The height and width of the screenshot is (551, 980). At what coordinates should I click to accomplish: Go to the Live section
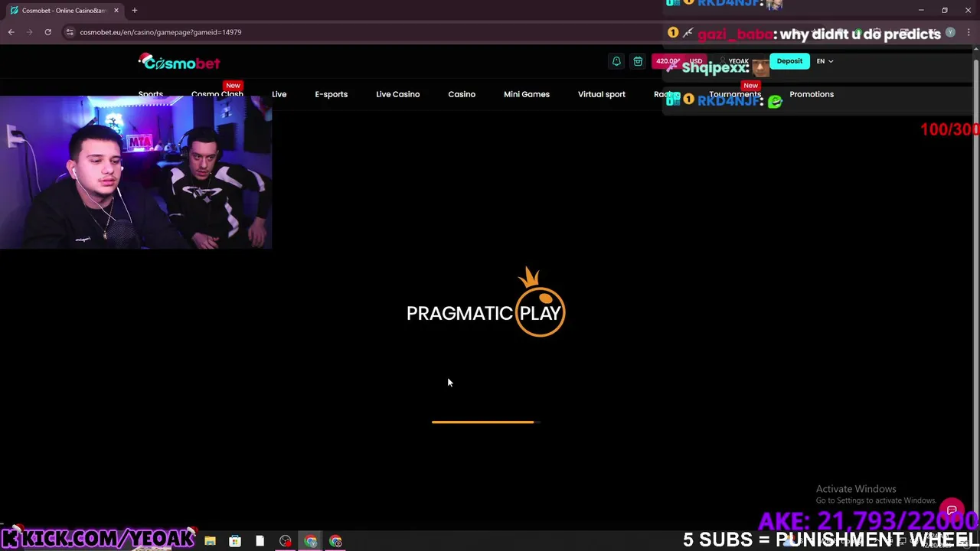279,94
